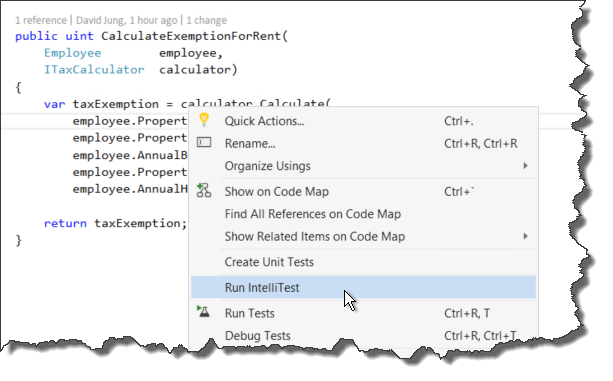Click the Rename icon in menu
Image resolution: width=613 pixels, height=381 pixels.
[204, 142]
